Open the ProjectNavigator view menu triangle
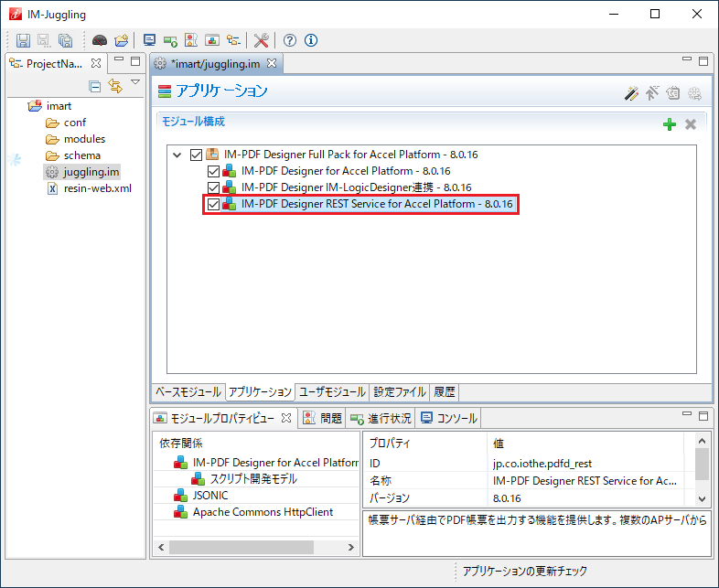The image size is (719, 588). (135, 82)
